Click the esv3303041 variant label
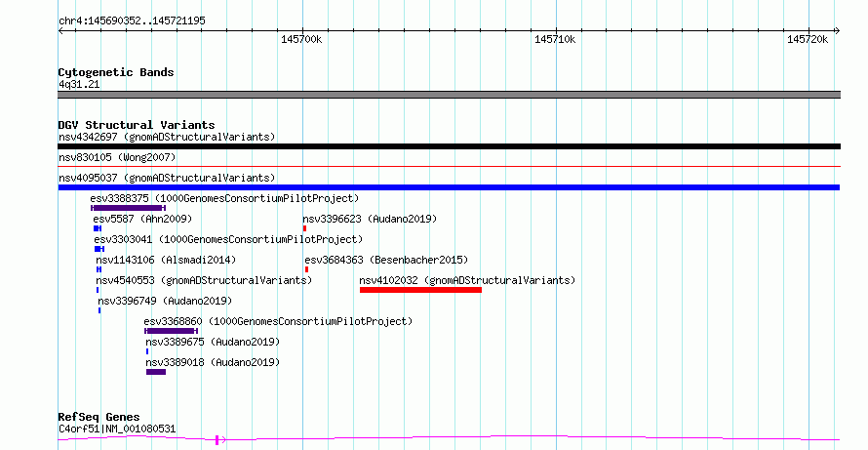868x450 pixels. pyautogui.click(x=228, y=239)
